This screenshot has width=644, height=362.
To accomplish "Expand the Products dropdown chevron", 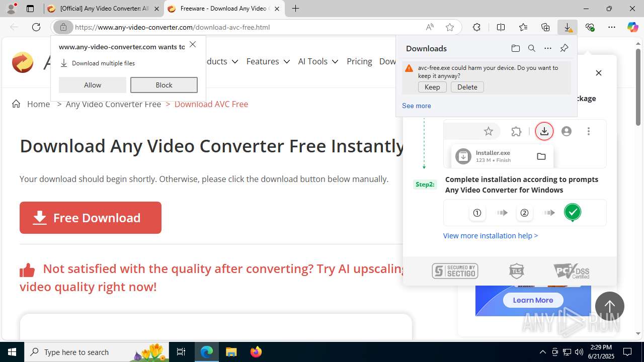I will click(x=234, y=61).
